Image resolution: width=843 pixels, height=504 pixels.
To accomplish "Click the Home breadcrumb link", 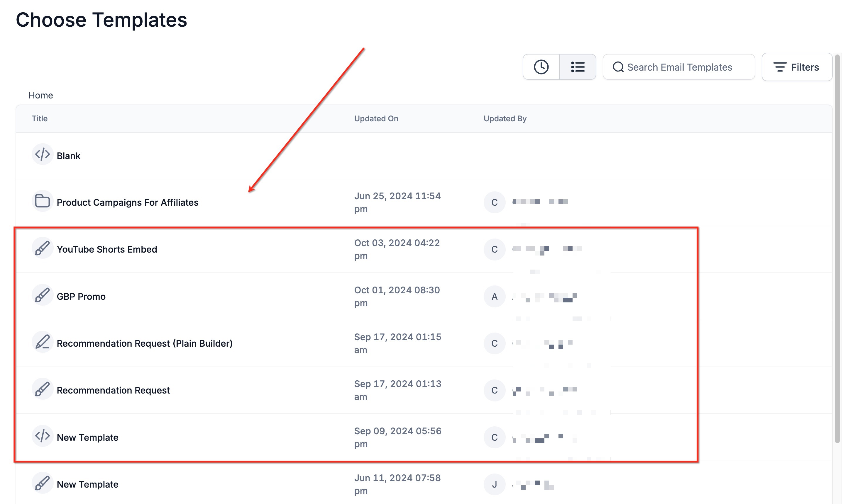I will pos(40,96).
